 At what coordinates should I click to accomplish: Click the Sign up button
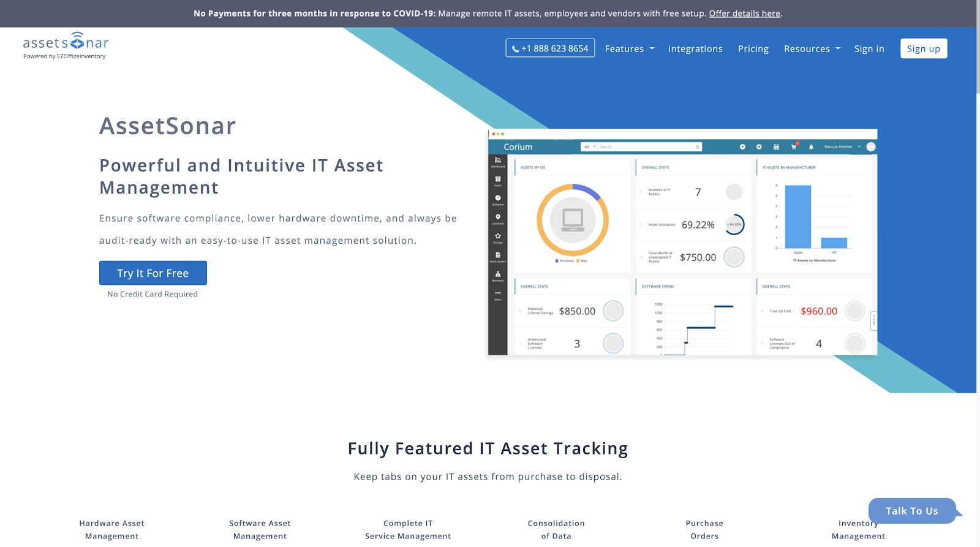pos(924,48)
